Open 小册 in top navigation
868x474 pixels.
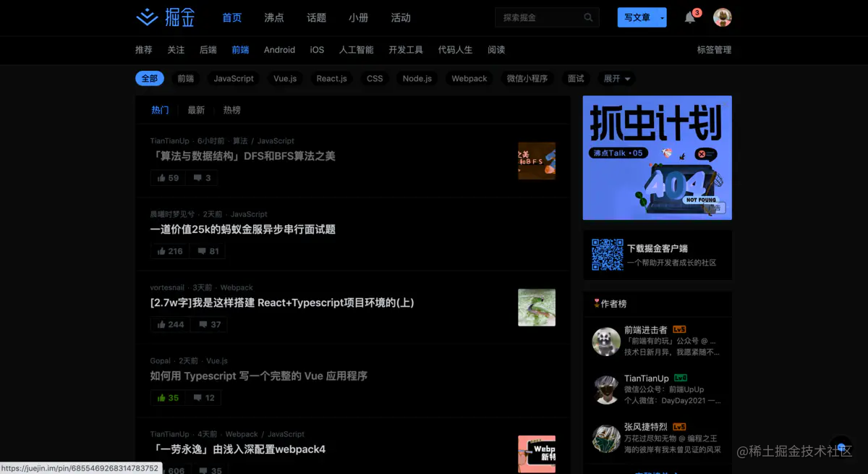358,17
